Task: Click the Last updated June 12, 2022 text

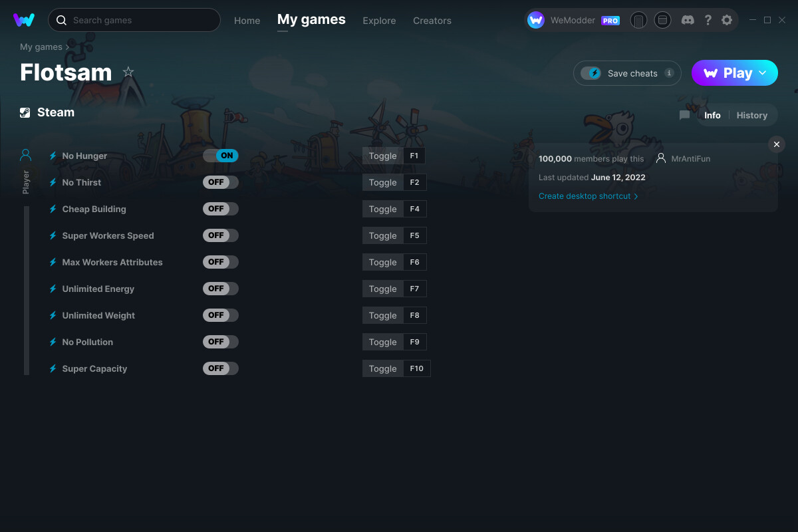Action: click(592, 178)
